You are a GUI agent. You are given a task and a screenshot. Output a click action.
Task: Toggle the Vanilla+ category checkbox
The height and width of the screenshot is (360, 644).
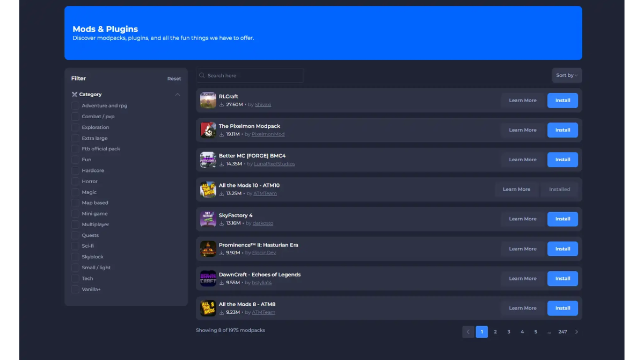pos(75,289)
